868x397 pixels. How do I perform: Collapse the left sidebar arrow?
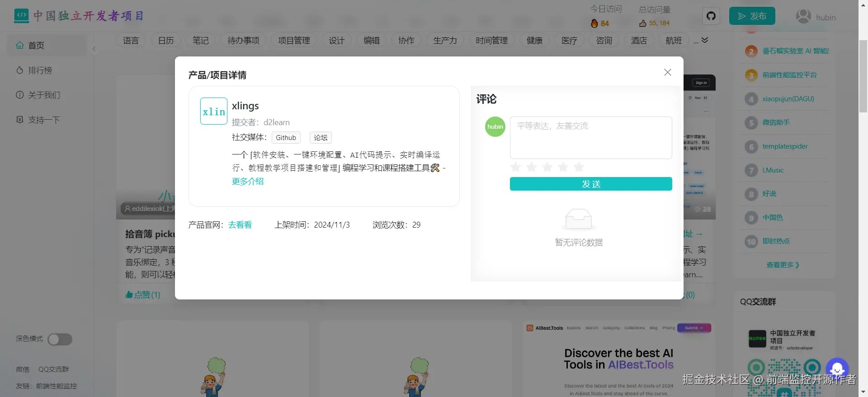[x=94, y=49]
